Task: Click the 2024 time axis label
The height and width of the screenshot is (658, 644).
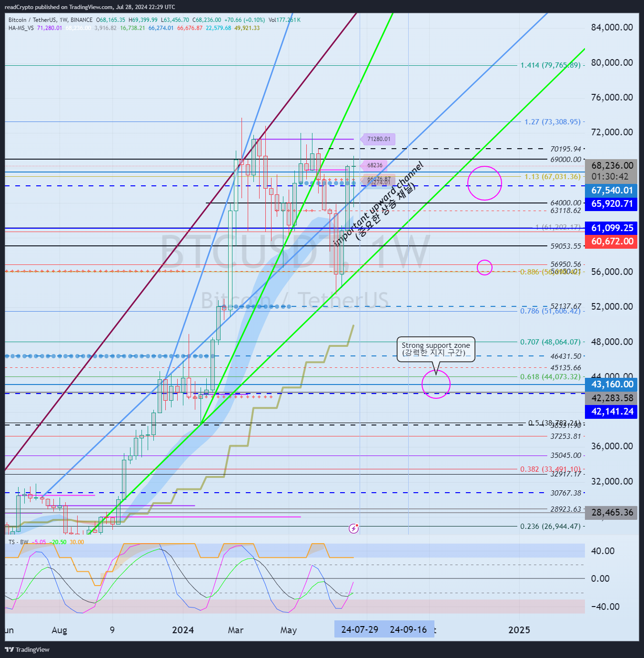Action: click(x=183, y=630)
